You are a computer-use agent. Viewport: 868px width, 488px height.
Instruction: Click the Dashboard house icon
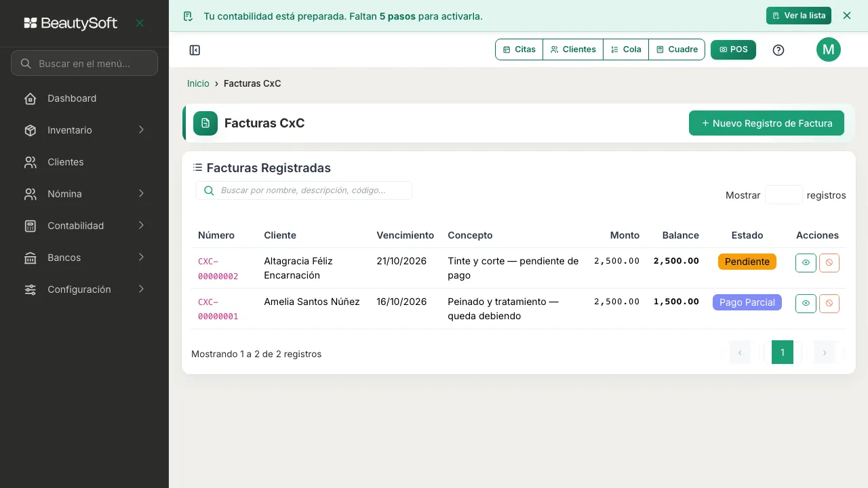[30, 98]
